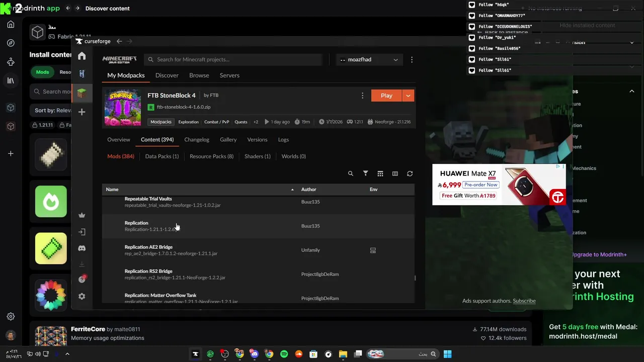
Task: Click FTB StoneBlock 4 modpack thumbnail
Action: 123,107
